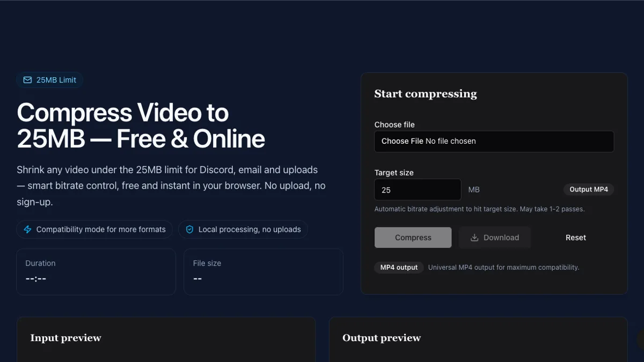Click the MB unit text
Image resolution: width=644 pixels, height=362 pixels.
(474, 190)
